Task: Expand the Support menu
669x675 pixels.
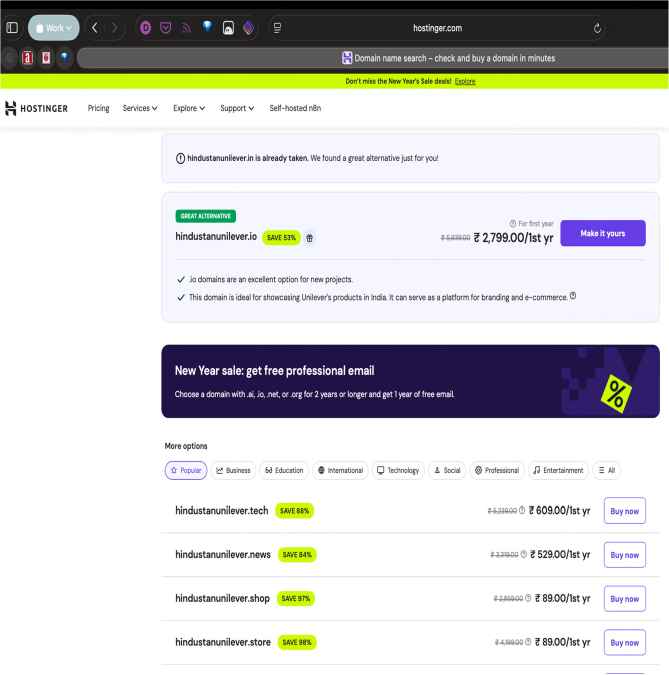Action: pos(237,108)
